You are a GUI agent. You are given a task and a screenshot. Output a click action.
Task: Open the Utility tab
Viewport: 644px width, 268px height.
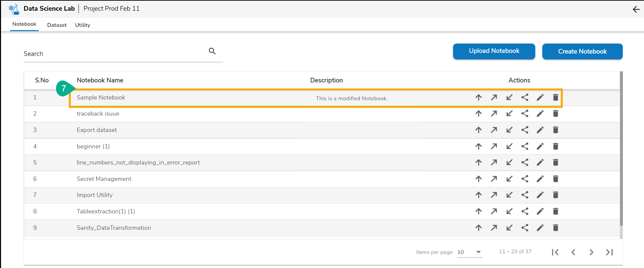83,25
